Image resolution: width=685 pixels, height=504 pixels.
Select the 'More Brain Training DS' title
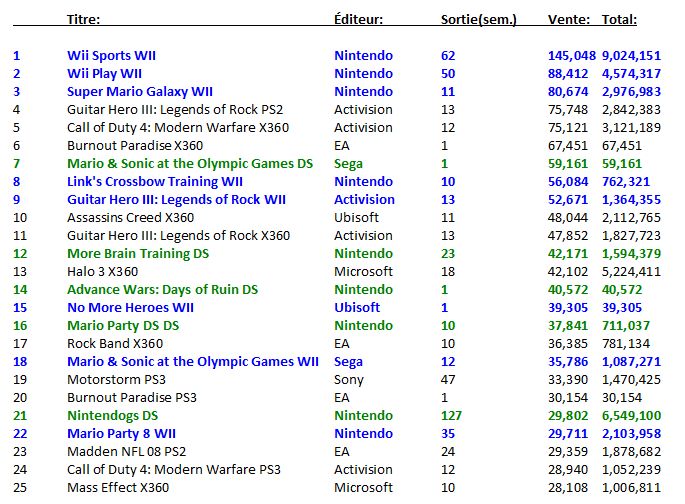(138, 254)
